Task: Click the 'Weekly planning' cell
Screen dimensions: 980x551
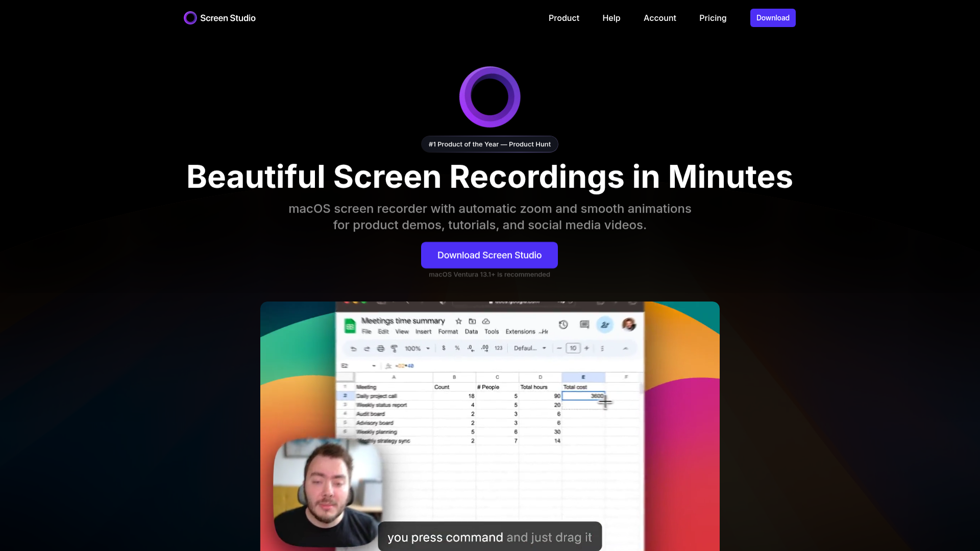Action: 394,432
